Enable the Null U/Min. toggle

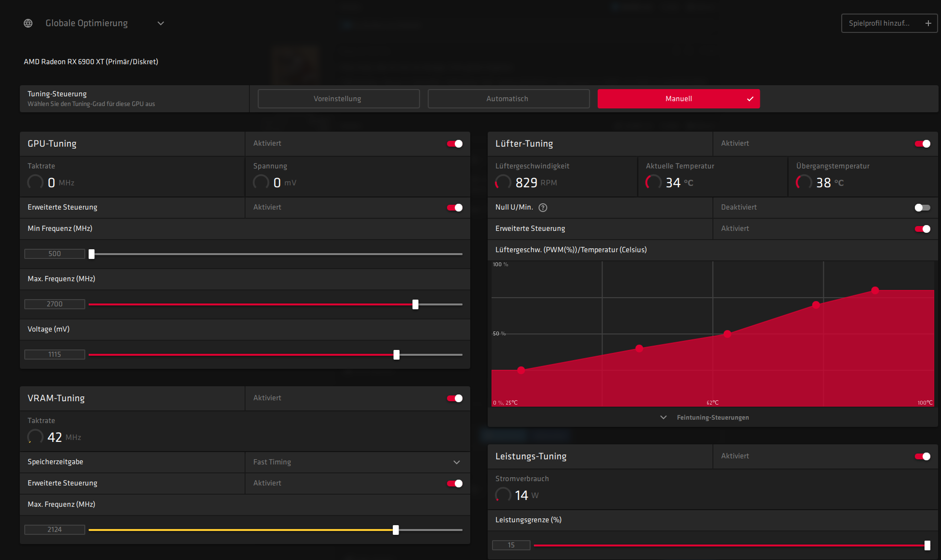(922, 208)
